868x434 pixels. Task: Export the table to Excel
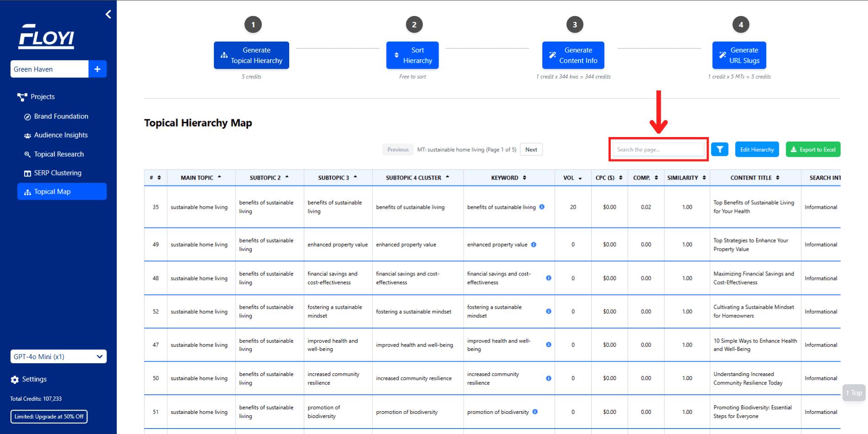point(813,149)
